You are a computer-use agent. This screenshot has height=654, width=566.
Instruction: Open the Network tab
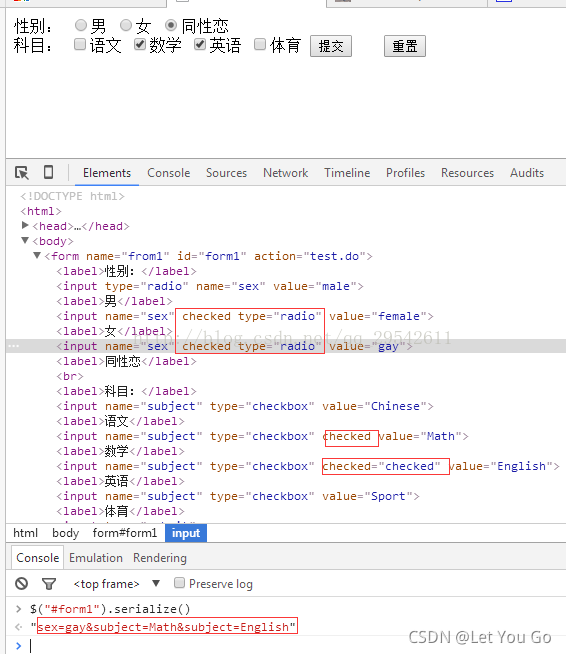click(286, 173)
